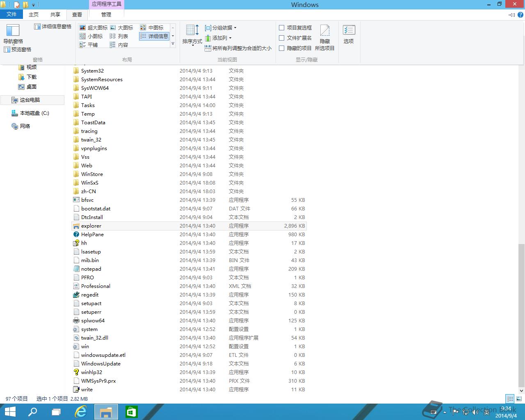The height and width of the screenshot is (420, 525).
Task: Open File Explorer taskbar button
Action: click(x=106, y=412)
